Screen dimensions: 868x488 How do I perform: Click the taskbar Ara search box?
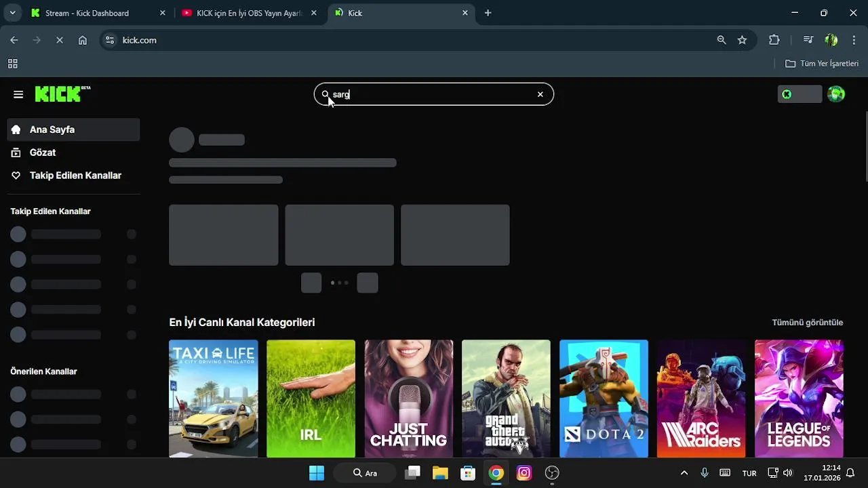tap(365, 472)
